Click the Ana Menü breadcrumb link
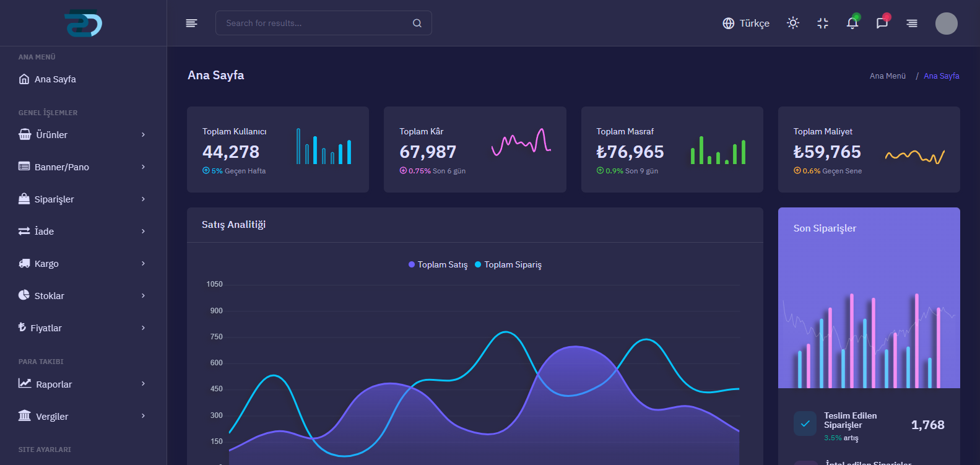This screenshot has width=980, height=465. [887, 76]
